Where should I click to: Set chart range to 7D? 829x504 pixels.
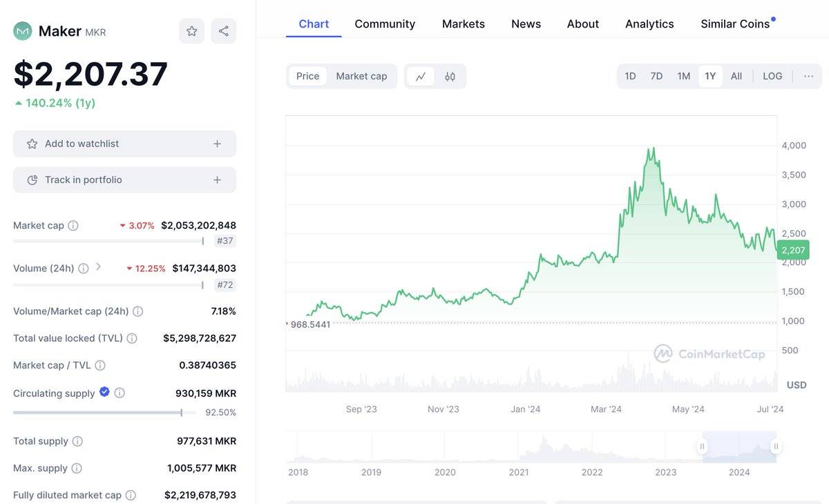tap(656, 76)
